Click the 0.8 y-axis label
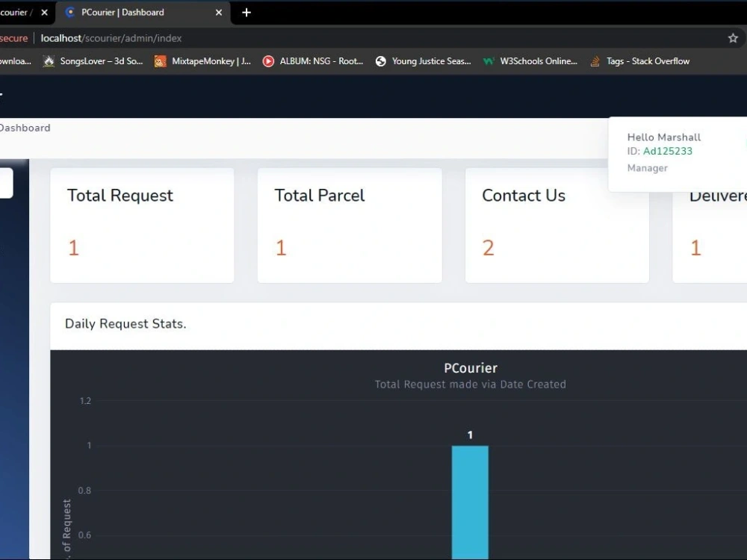This screenshot has width=747, height=560. point(84,491)
